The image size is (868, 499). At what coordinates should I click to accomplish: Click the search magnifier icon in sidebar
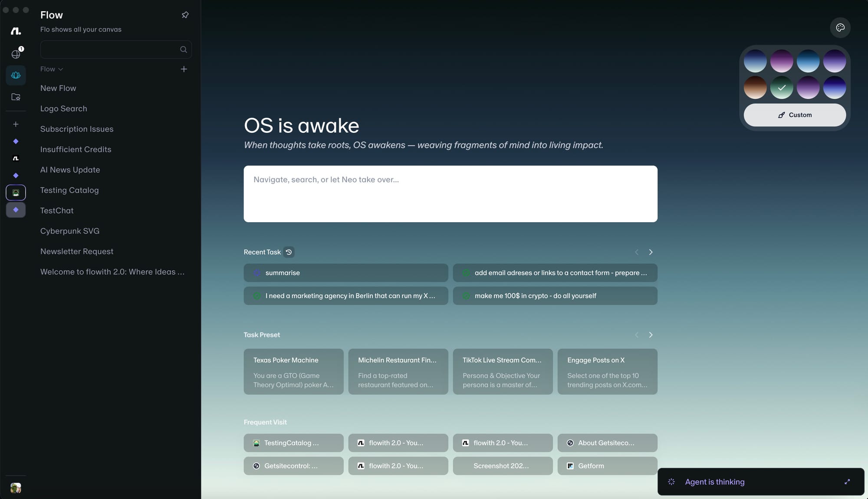183,50
